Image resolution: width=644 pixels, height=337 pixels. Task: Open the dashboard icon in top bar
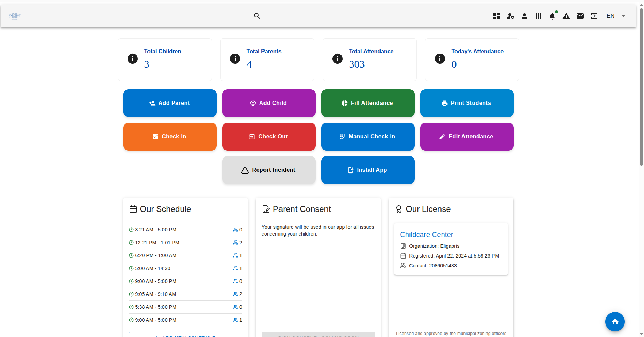pos(497,16)
